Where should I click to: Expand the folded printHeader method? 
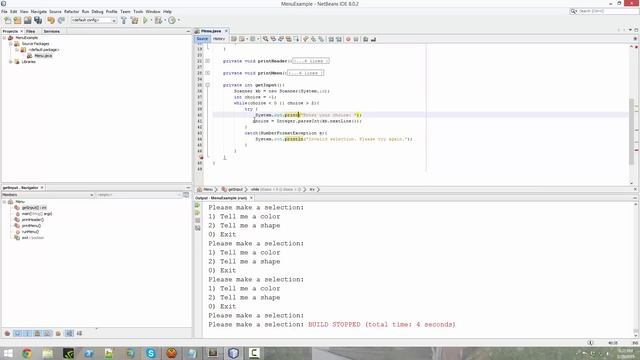tap(207, 61)
